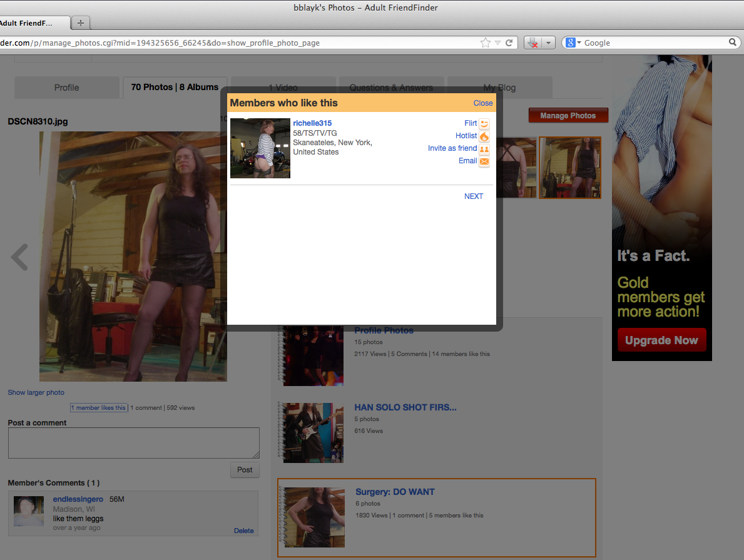This screenshot has width=744, height=560.
Task: Open the Surgery: DO WANT album thumbnail
Action: 314,517
